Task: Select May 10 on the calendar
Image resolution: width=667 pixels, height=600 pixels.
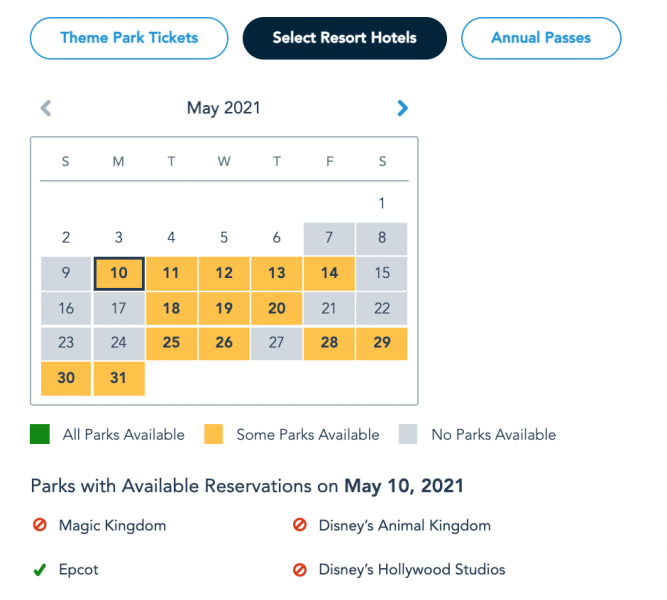Action: pos(119,273)
